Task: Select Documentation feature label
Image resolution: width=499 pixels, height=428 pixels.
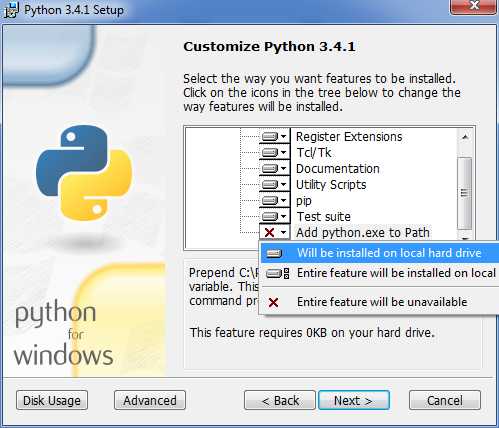Action: coord(338,169)
